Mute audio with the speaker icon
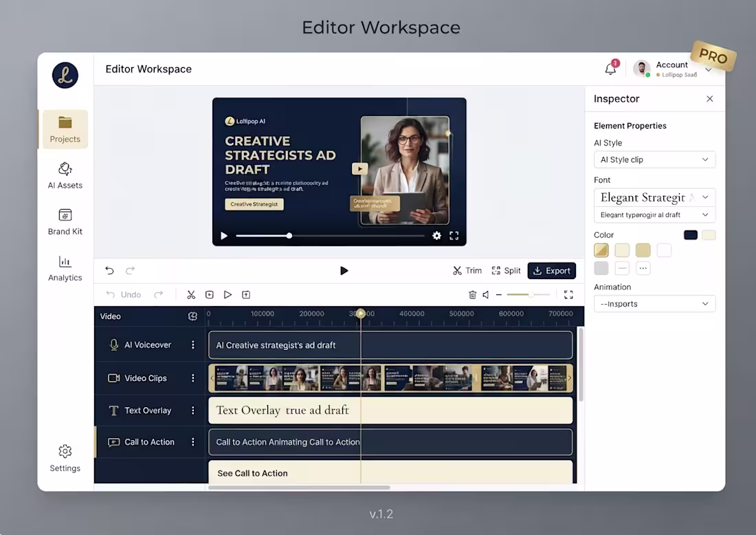The width and height of the screenshot is (756, 535). coord(485,295)
